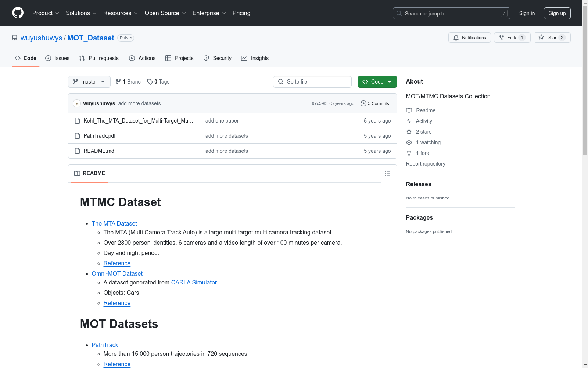Open commit hash 97c59f3
Image resolution: width=588 pixels, height=368 pixels.
click(320, 103)
